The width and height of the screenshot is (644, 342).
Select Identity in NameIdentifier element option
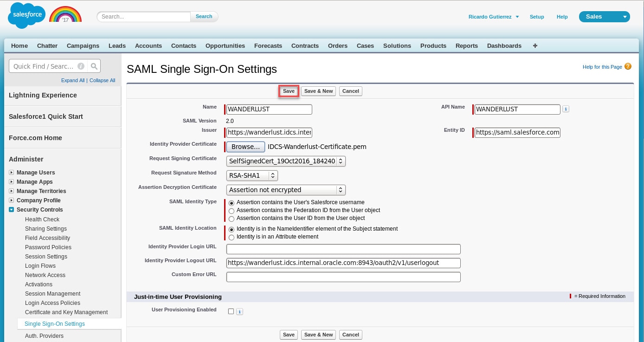[x=232, y=229]
